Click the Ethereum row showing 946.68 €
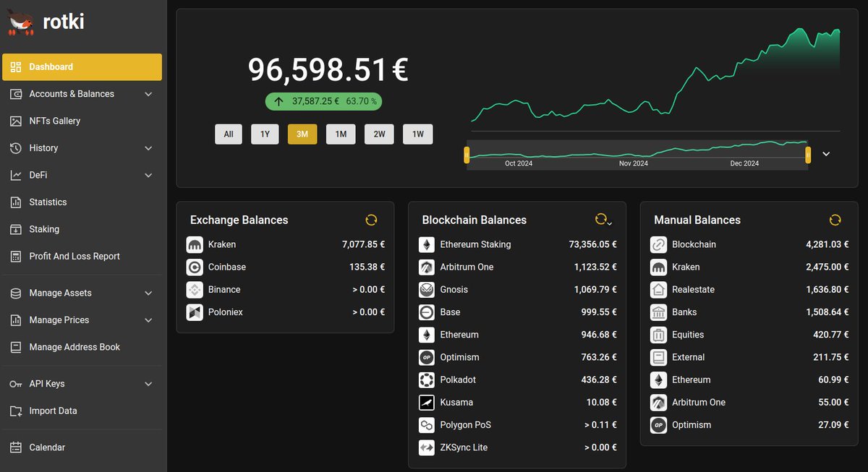Screen dimensions: 868x472 click(517, 335)
